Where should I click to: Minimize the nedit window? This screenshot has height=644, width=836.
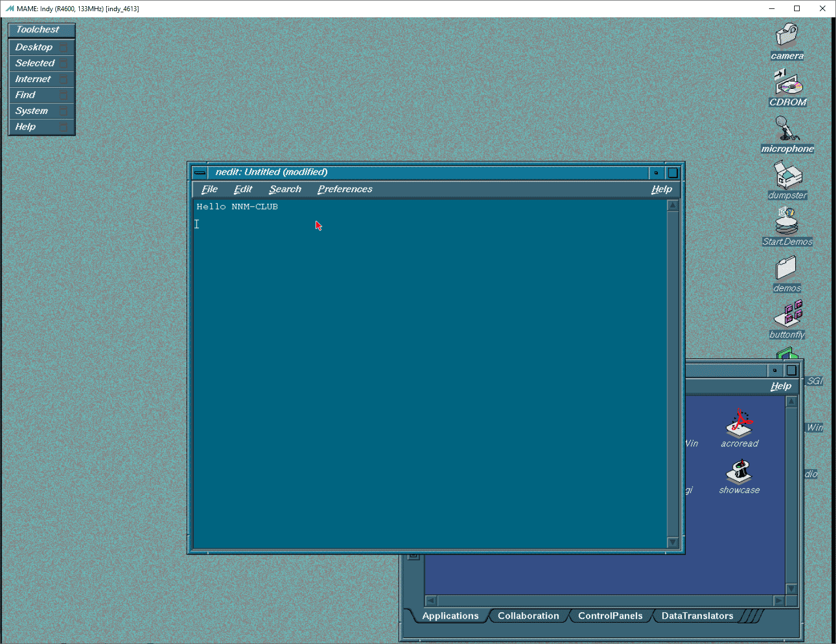coord(656,173)
